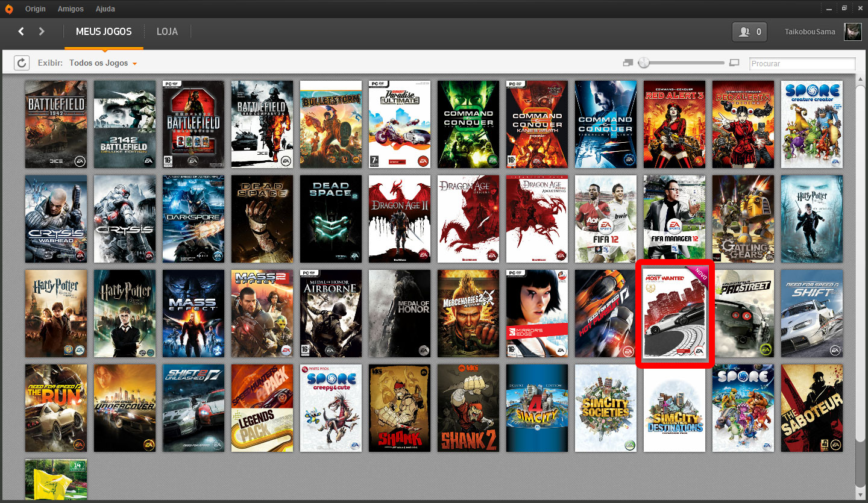Select the SimCity Destinations cover

point(675,408)
